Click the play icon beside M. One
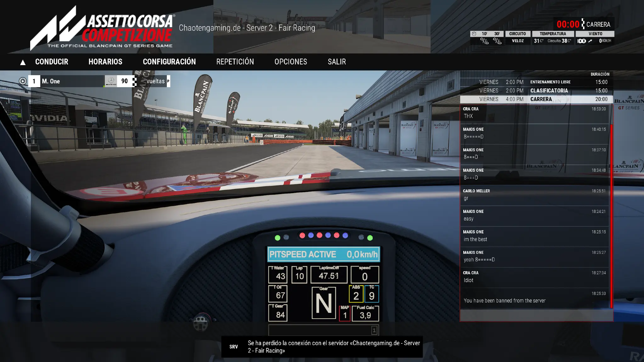Screen dimensions: 644x362 [23, 81]
